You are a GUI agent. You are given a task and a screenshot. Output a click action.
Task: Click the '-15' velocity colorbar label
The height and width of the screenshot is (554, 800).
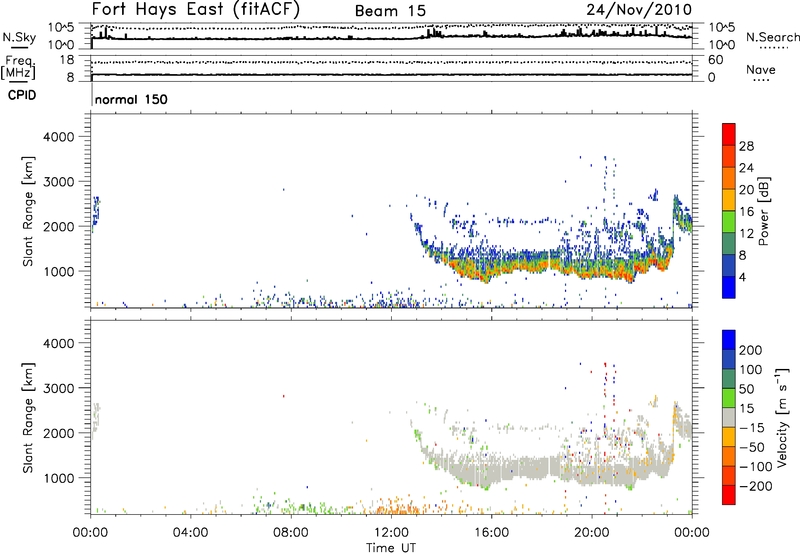tap(752, 428)
